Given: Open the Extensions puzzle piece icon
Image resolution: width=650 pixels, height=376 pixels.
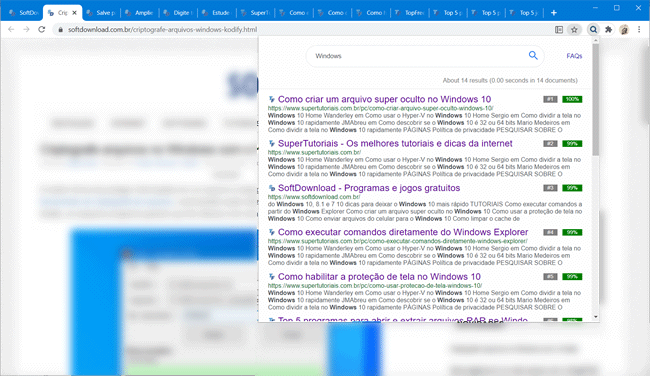Looking at the screenshot, I should point(609,29).
